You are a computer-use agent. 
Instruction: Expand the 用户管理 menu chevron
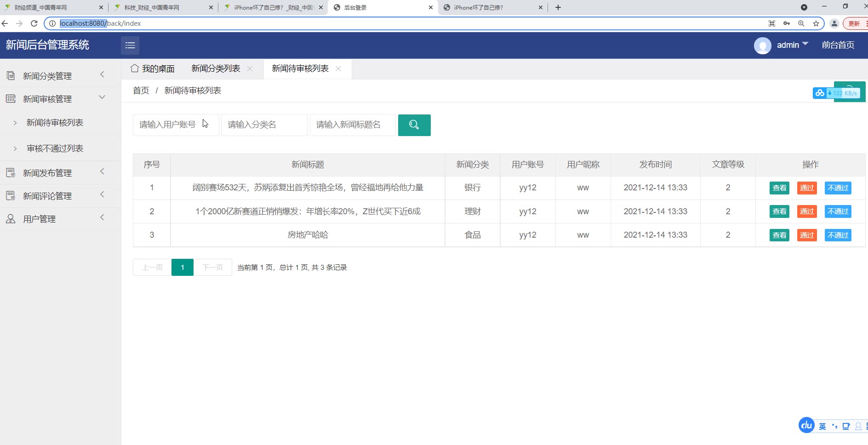[103, 217]
